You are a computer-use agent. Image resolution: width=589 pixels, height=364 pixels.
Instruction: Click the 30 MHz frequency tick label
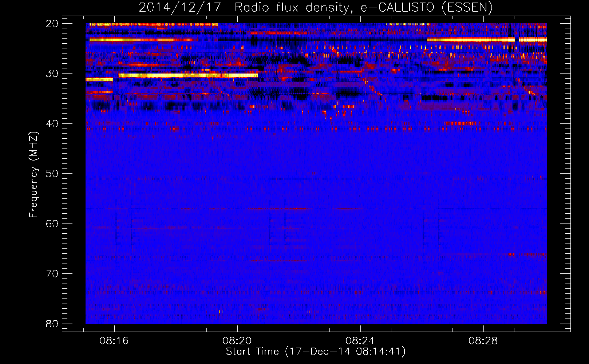coord(52,74)
